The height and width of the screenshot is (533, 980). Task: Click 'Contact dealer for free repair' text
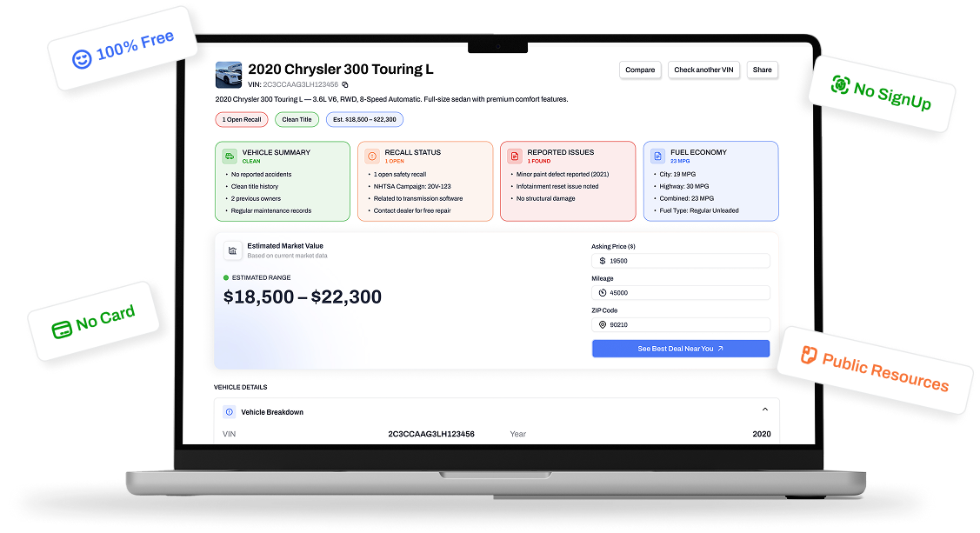click(412, 210)
